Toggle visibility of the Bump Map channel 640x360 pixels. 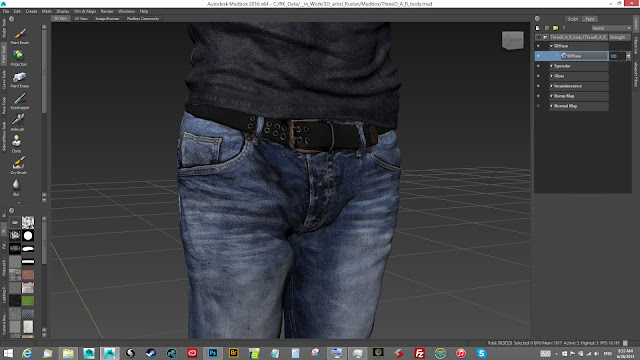point(538,96)
